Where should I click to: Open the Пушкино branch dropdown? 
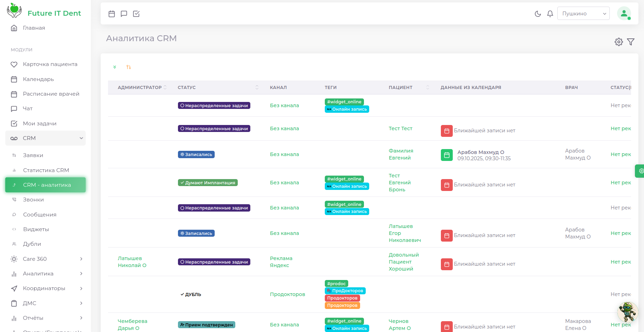point(583,13)
